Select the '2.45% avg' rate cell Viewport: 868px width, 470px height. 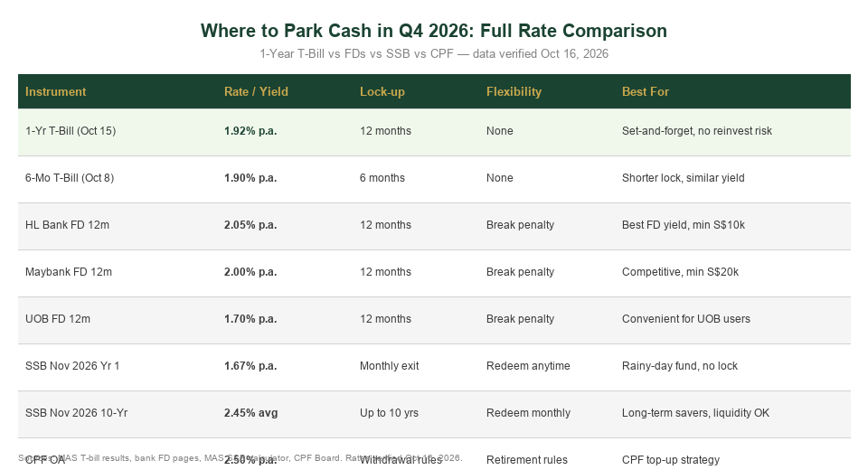[250, 414]
